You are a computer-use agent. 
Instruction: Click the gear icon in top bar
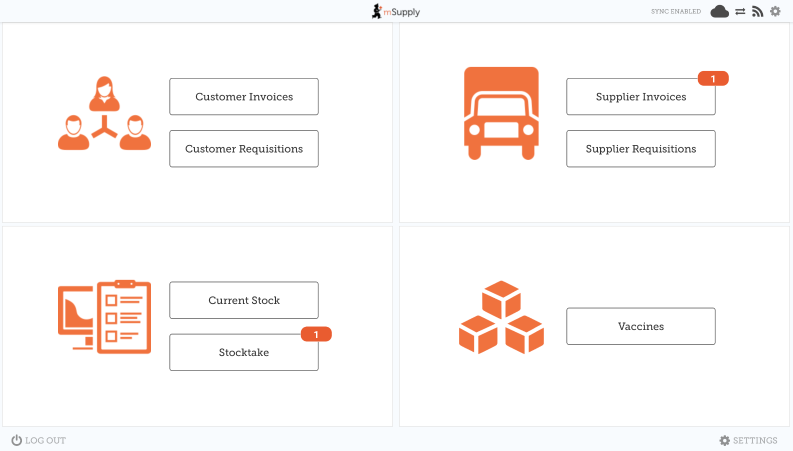(775, 11)
